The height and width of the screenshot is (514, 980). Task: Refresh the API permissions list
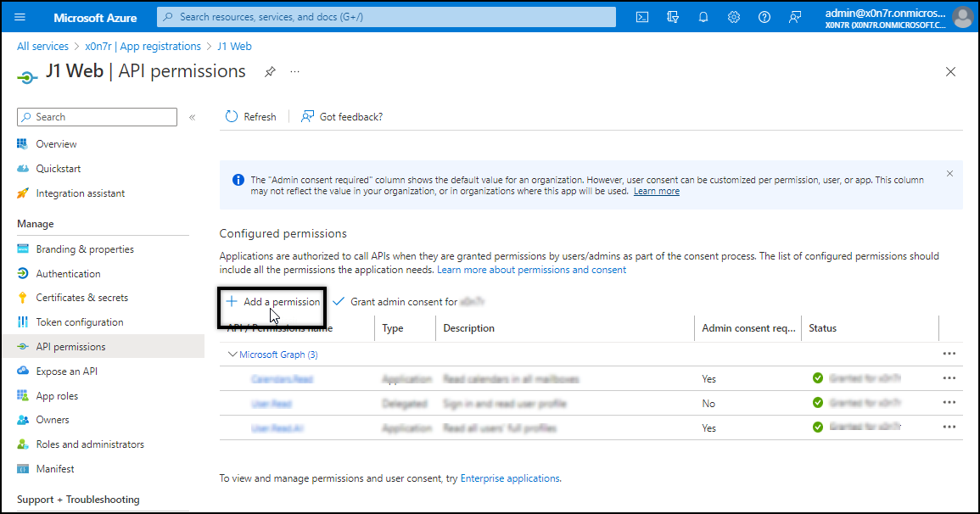click(x=251, y=117)
